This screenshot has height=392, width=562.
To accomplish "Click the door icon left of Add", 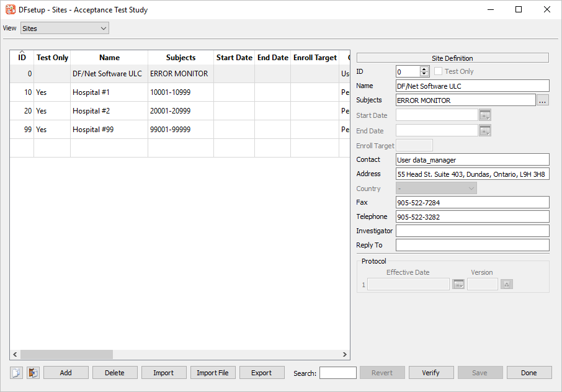I will [x=33, y=373].
